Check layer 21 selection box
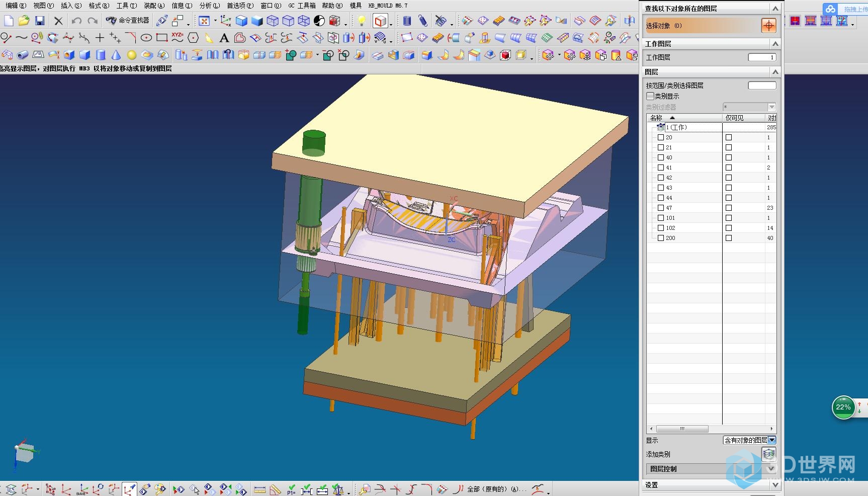The width and height of the screenshot is (868, 496). point(661,147)
